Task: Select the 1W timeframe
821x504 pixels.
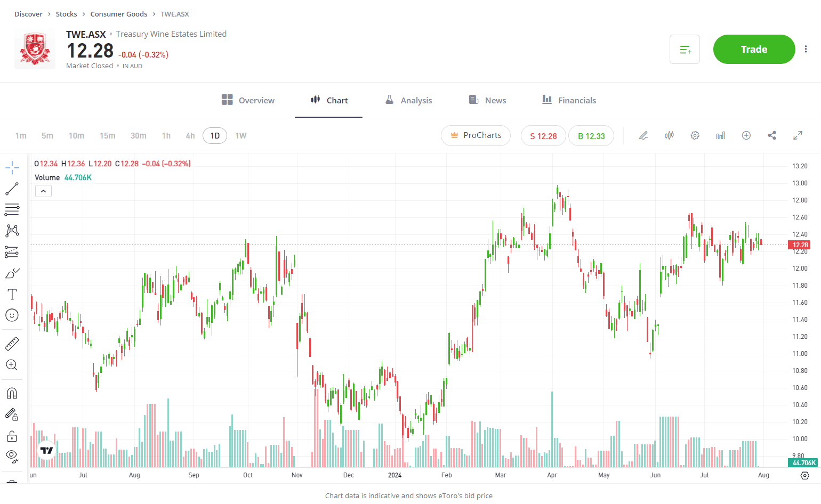Action: (241, 136)
